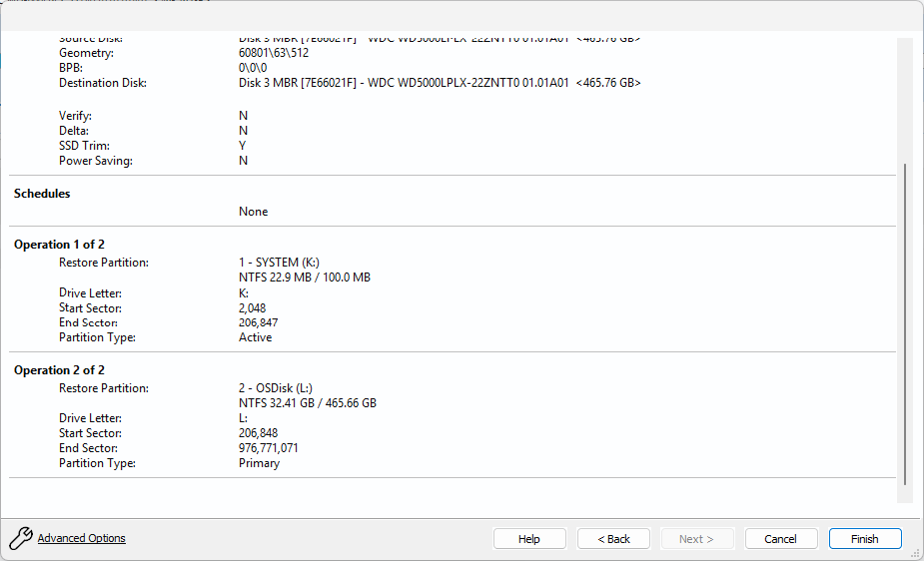924x561 pixels.
Task: Click Finish to complete the wizard
Action: [864, 539]
